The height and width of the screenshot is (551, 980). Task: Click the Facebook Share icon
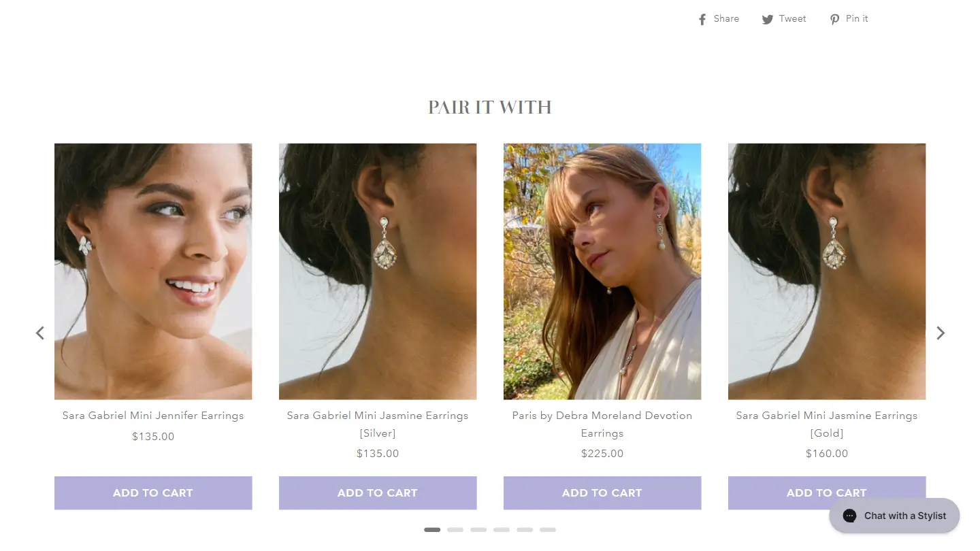[x=702, y=20]
